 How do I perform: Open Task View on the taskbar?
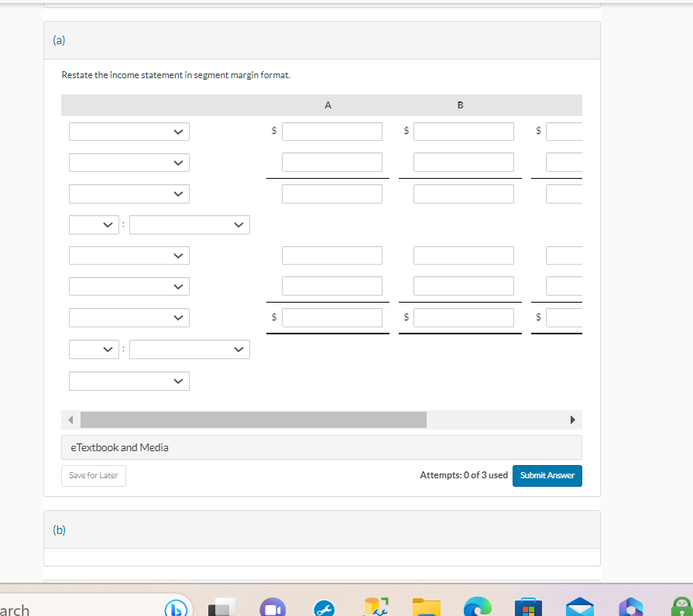point(222,607)
